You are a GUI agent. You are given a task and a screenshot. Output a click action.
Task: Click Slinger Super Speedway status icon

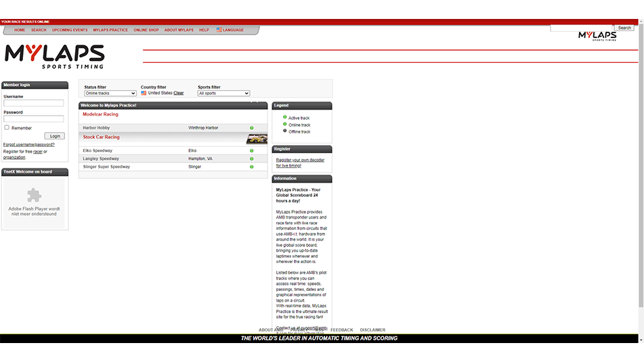(251, 166)
